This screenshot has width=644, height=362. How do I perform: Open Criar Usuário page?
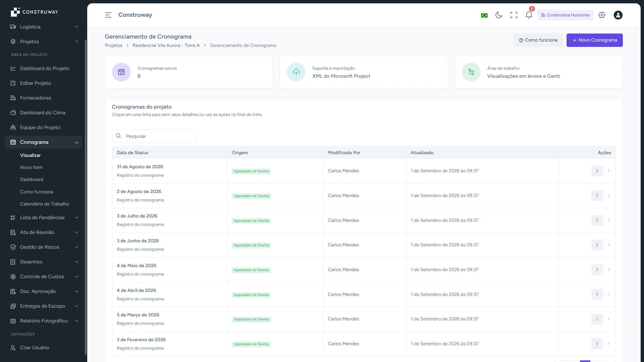click(44, 348)
